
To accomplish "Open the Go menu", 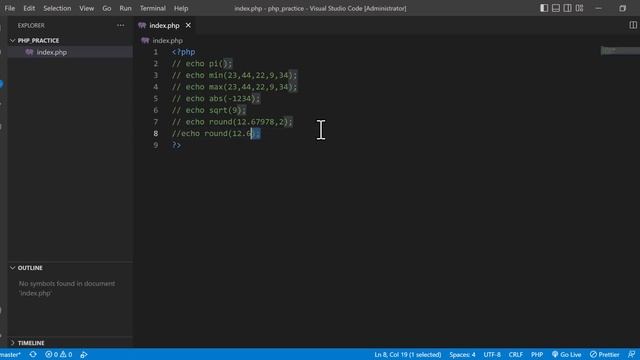I will click(x=107, y=8).
